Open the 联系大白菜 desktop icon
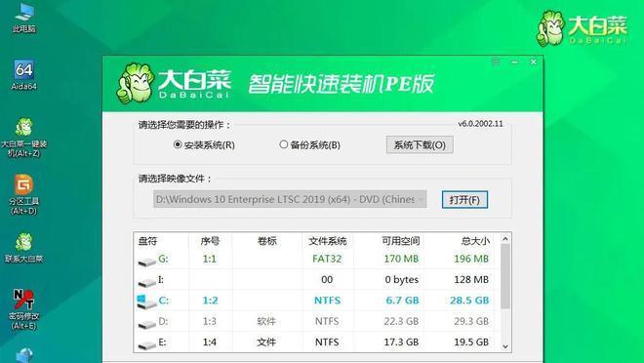Screen dimensions: 644x363 23,248
